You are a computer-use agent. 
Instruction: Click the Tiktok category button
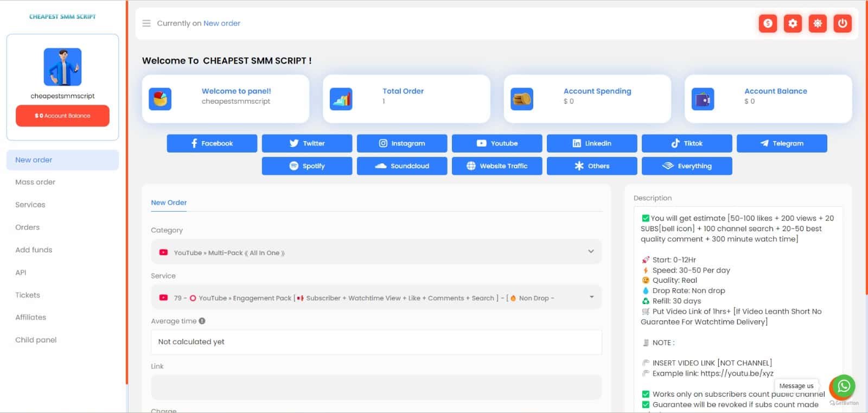686,144
